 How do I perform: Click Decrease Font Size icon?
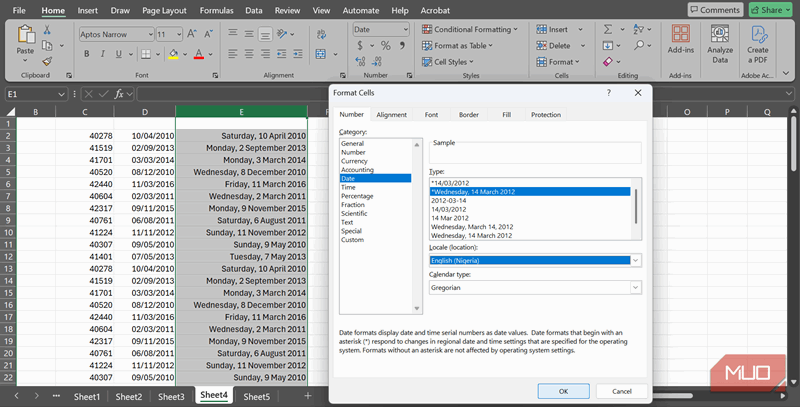pyautogui.click(x=208, y=34)
